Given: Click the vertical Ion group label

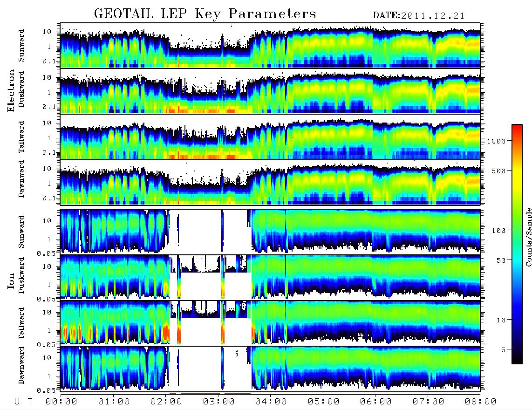Looking at the screenshot, I should [11, 280].
